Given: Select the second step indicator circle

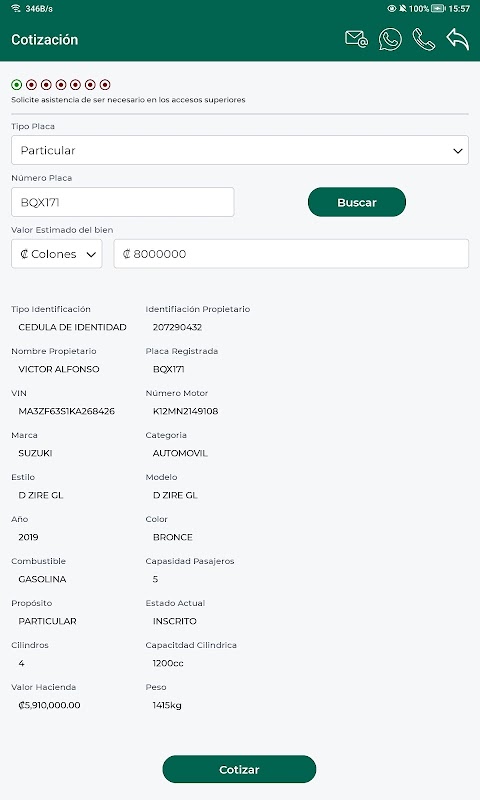Looking at the screenshot, I should coord(32,84).
